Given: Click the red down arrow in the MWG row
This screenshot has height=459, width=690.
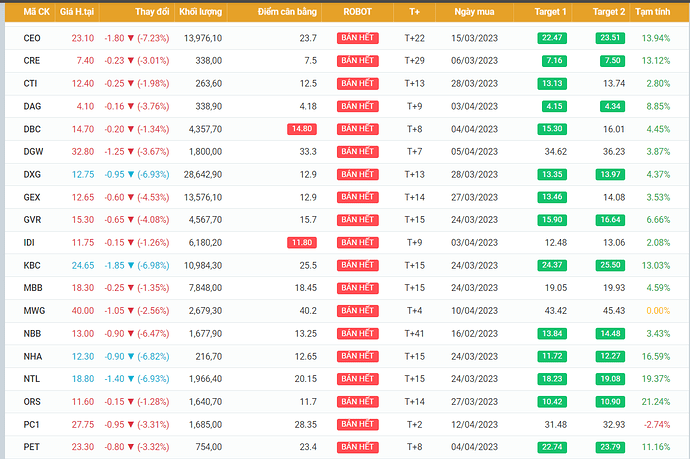Looking at the screenshot, I should (x=131, y=311).
